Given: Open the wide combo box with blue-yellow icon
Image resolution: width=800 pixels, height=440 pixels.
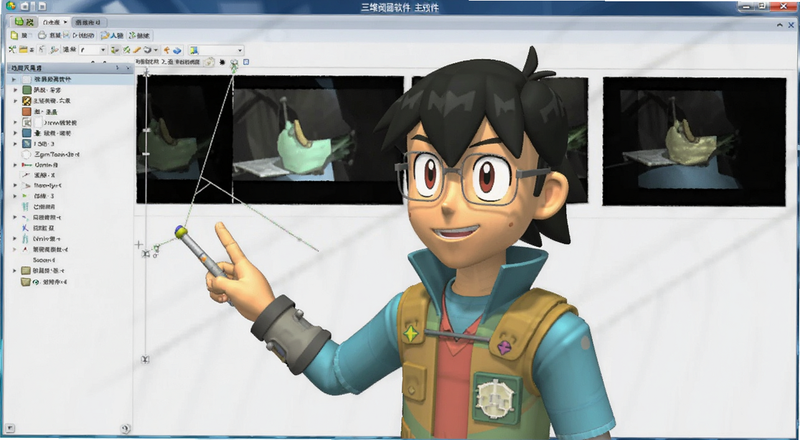Looking at the screenshot, I should [x=216, y=50].
